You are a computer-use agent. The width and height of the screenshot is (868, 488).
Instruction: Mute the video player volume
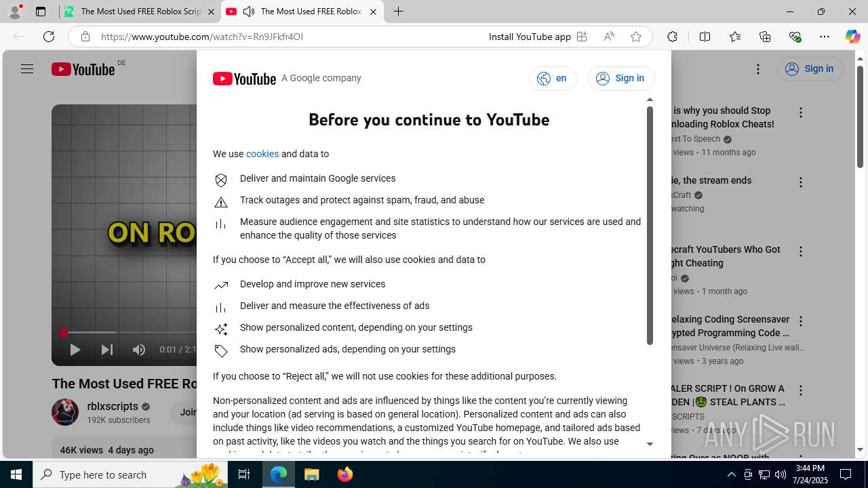click(x=139, y=350)
